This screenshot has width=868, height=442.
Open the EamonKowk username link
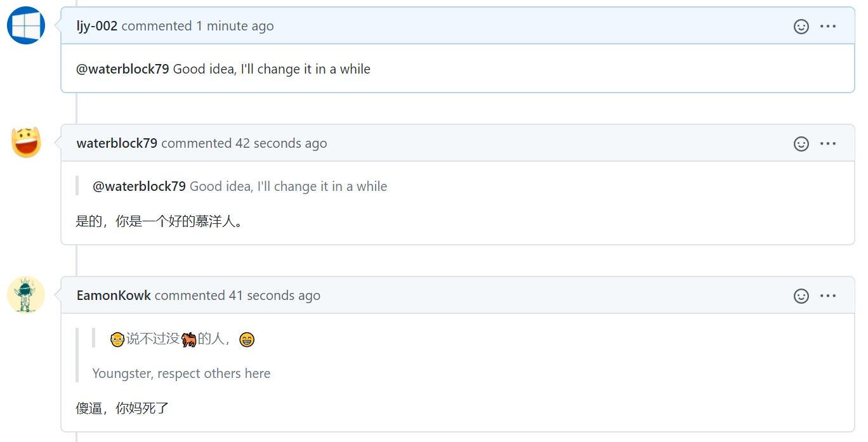(x=114, y=296)
